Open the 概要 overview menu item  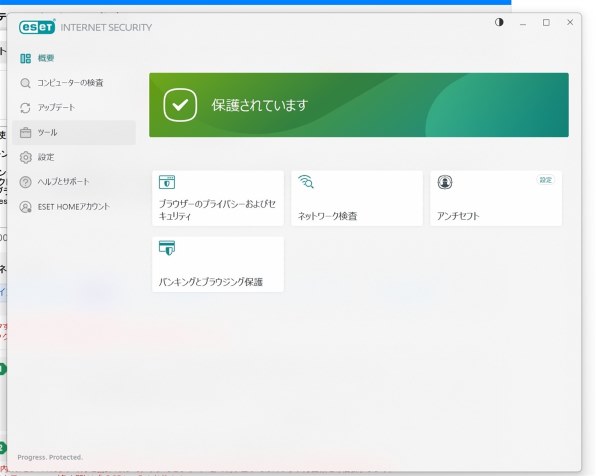pyautogui.click(x=74, y=58)
